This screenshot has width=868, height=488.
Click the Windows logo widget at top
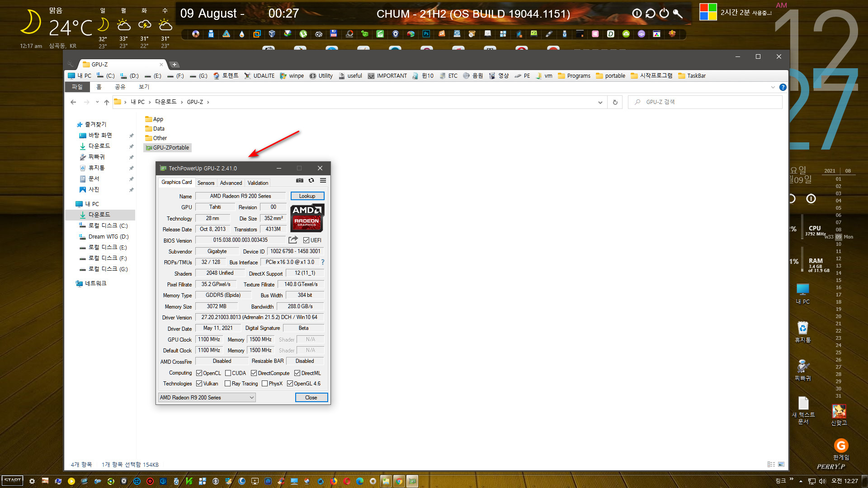coord(708,12)
